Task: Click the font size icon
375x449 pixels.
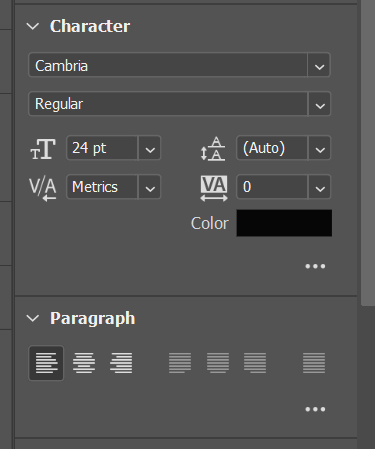Action: [43, 149]
